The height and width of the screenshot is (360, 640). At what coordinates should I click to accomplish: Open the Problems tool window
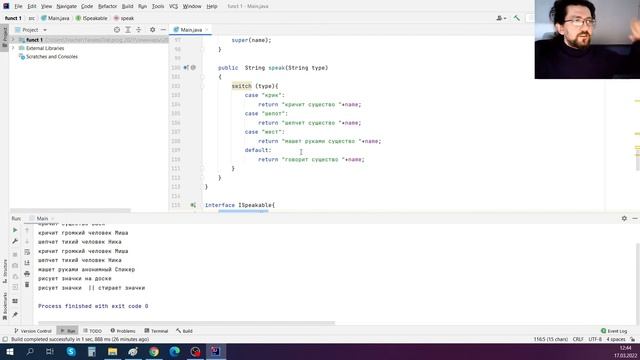click(x=123, y=331)
